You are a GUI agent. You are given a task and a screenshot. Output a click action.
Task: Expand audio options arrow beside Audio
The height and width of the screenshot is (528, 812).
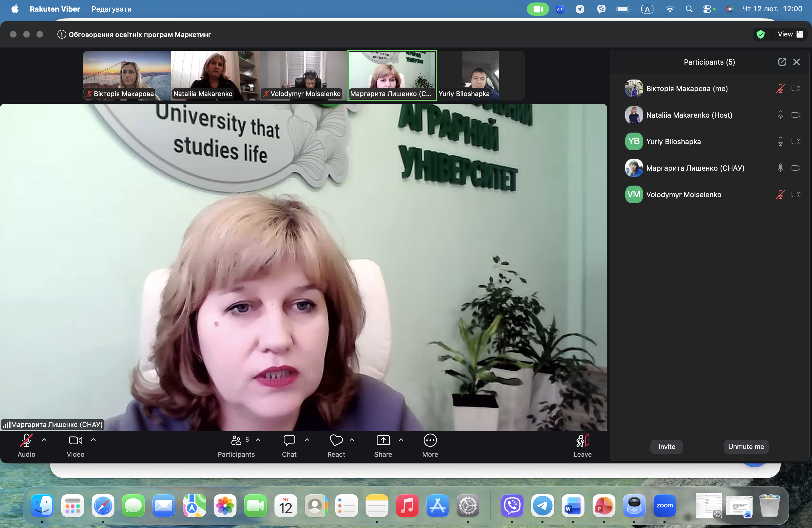[x=44, y=440]
